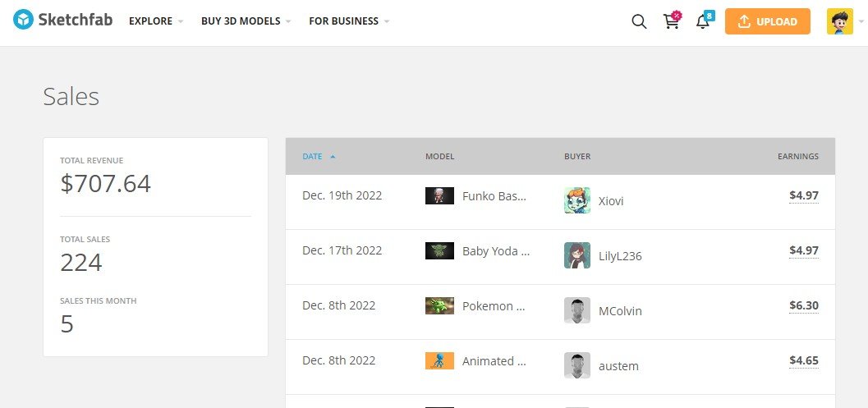This screenshot has width=868, height=408.
Task: Expand the Buy 3D Models dropdown
Action: 246,21
